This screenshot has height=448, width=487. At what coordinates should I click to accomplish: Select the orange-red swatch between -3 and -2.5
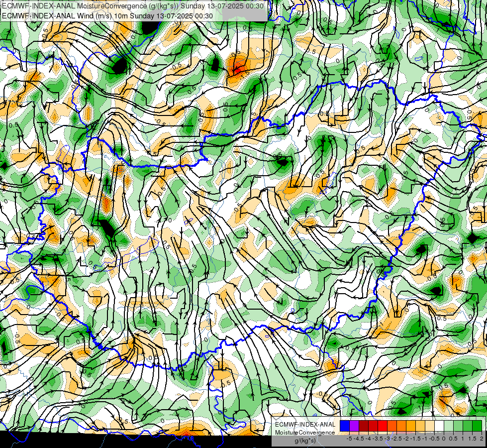click(392, 426)
